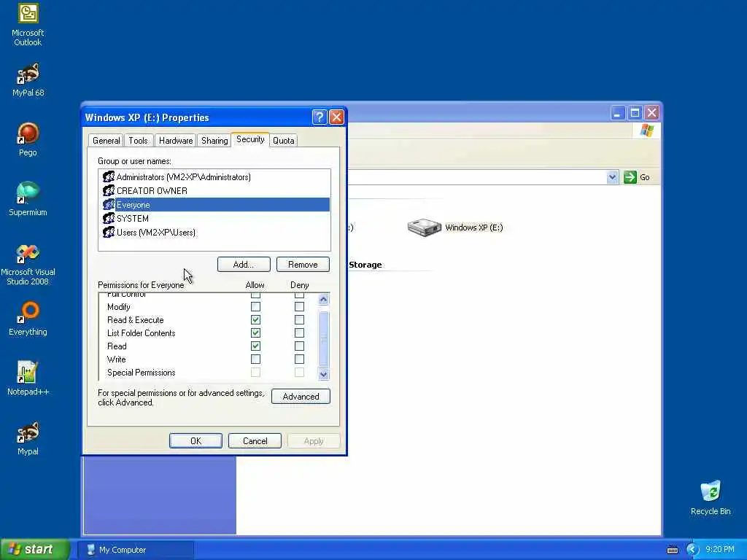Switch to the Tools tab
Screen dimensions: 747x560
[x=138, y=141]
